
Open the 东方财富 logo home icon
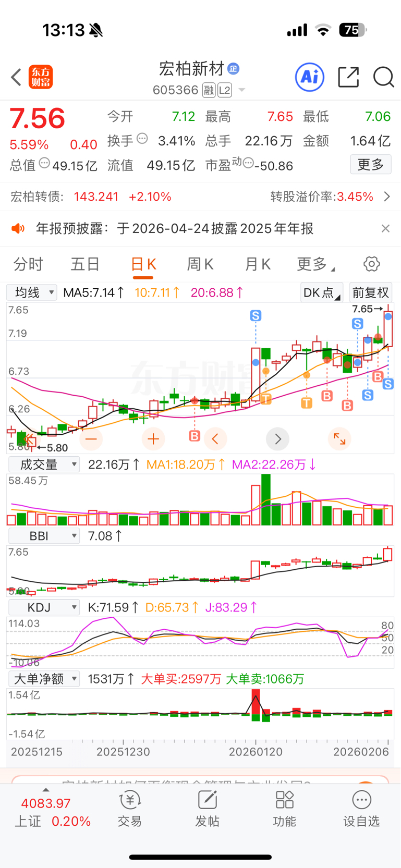41,77
